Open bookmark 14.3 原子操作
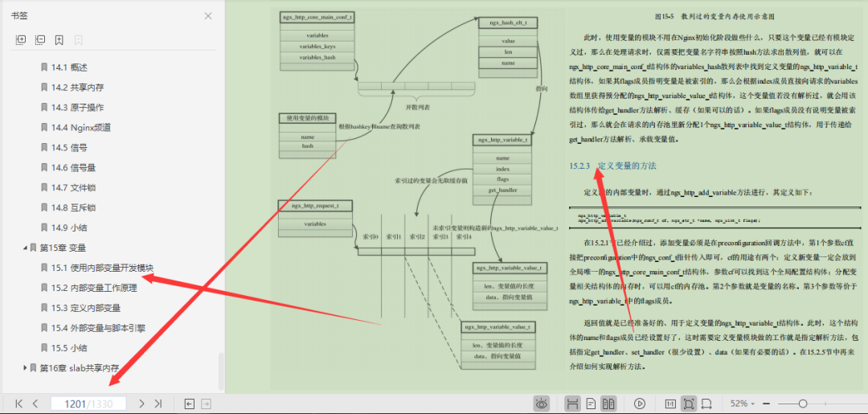 [x=77, y=108]
